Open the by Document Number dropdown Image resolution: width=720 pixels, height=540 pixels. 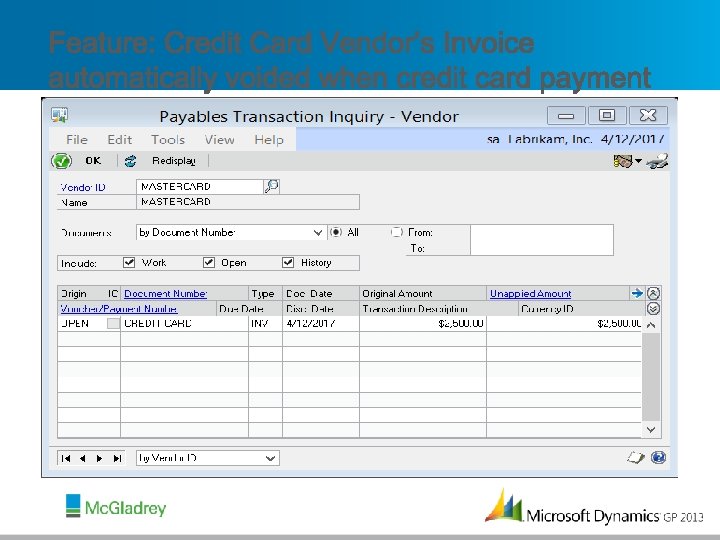point(318,233)
